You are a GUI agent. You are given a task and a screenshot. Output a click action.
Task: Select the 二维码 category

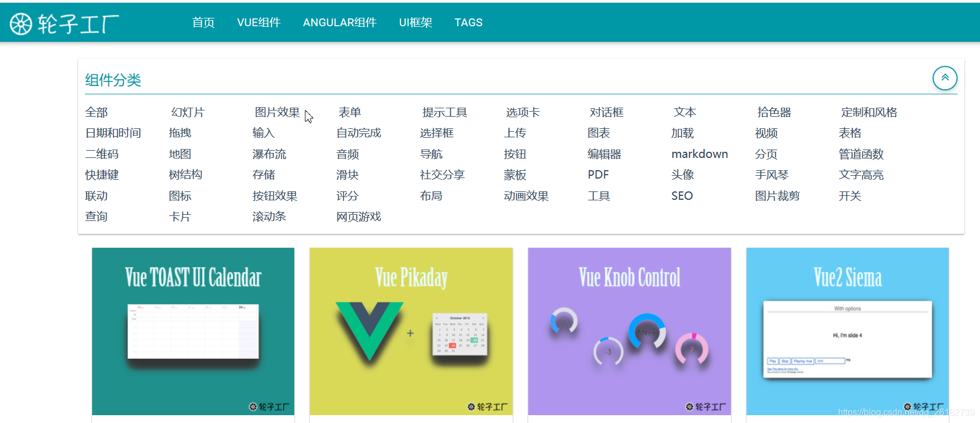[x=102, y=154]
